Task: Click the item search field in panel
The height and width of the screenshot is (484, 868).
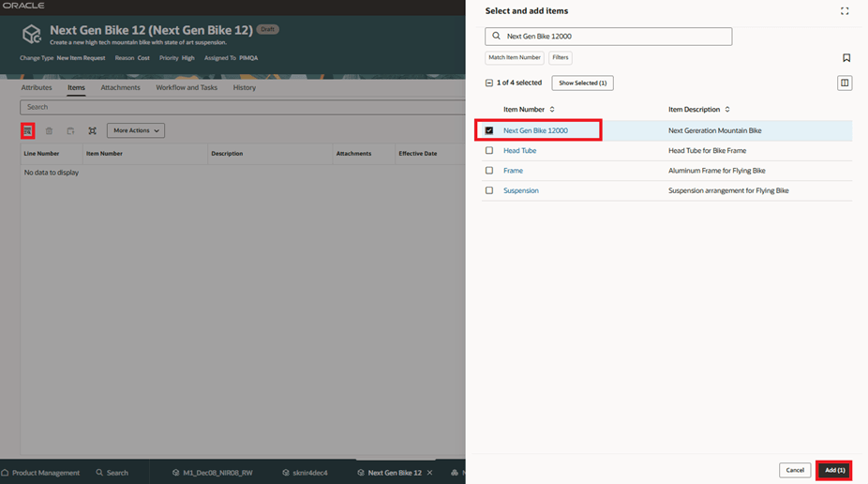Action: [x=608, y=37]
